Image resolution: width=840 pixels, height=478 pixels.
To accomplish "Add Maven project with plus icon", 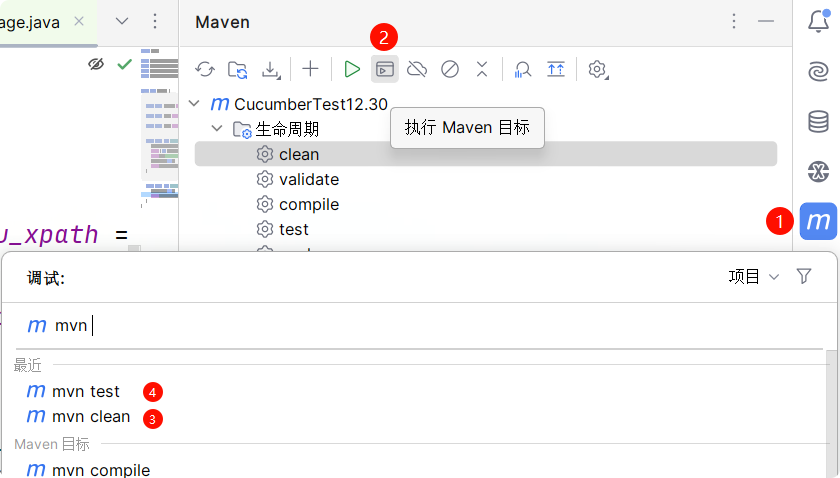I will coord(310,69).
